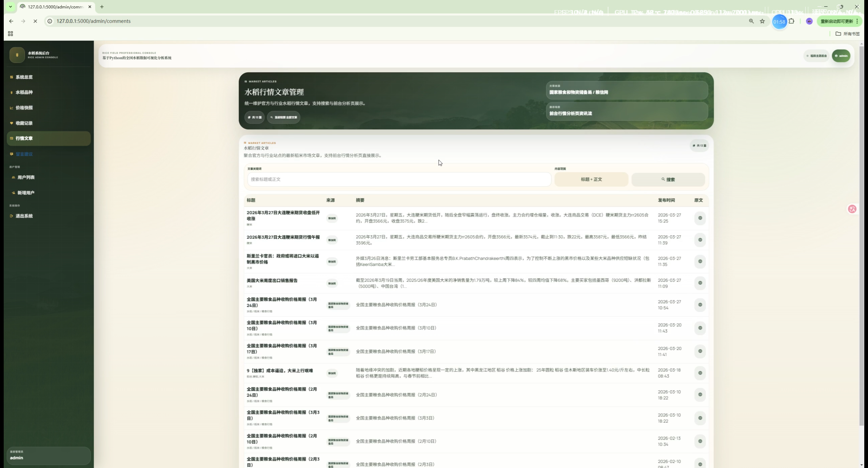Click the 搜索 search button
Screen dimensions: 868x468
click(668, 179)
